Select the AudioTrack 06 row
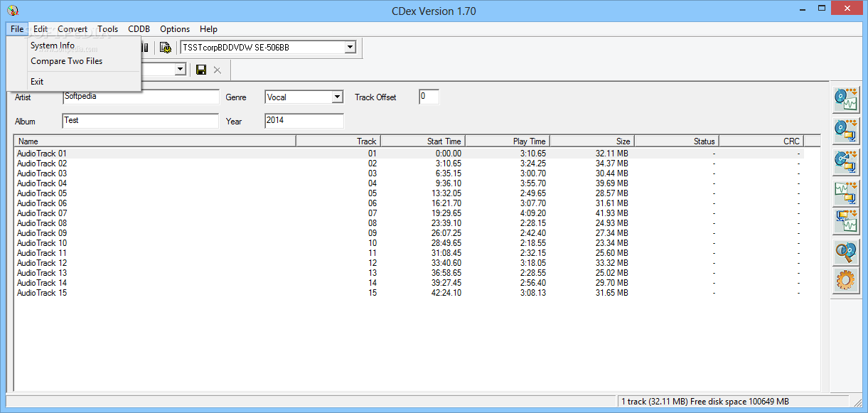 [417, 203]
